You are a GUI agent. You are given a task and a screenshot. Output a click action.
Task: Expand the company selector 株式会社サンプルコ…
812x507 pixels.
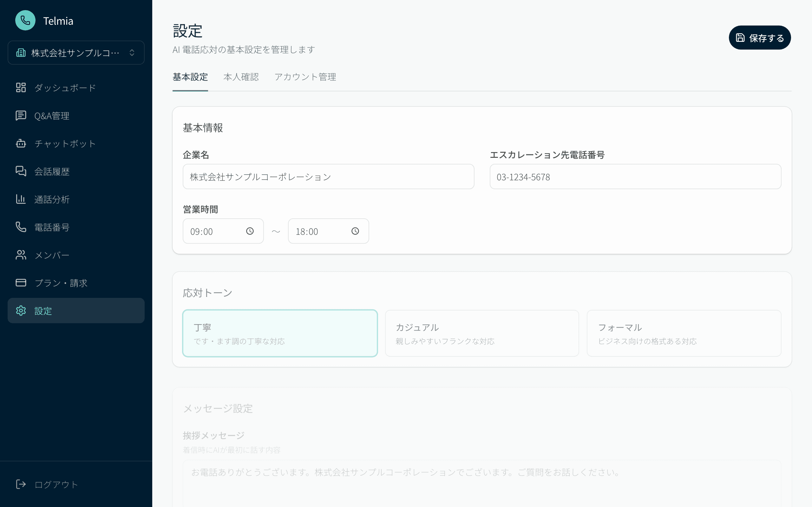76,52
